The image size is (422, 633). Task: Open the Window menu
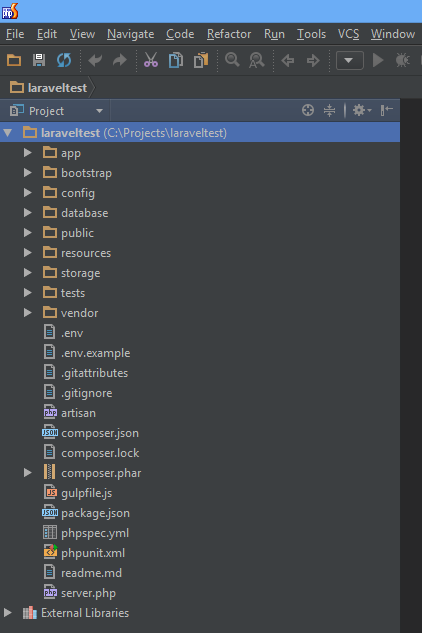click(393, 34)
